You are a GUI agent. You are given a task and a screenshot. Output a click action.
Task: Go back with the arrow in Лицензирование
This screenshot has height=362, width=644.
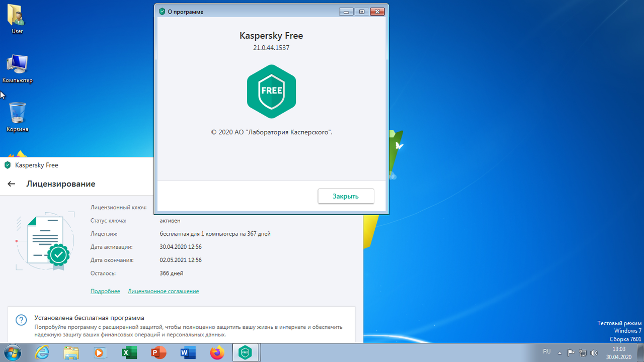pos(12,184)
